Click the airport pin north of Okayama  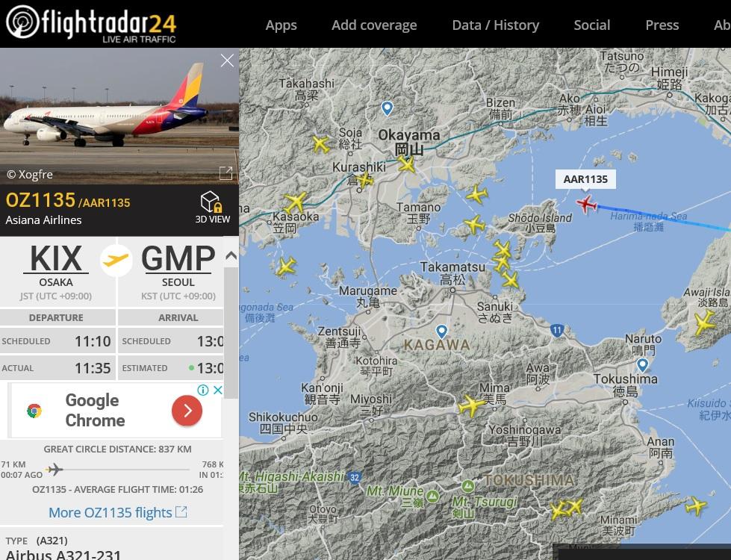tap(387, 108)
